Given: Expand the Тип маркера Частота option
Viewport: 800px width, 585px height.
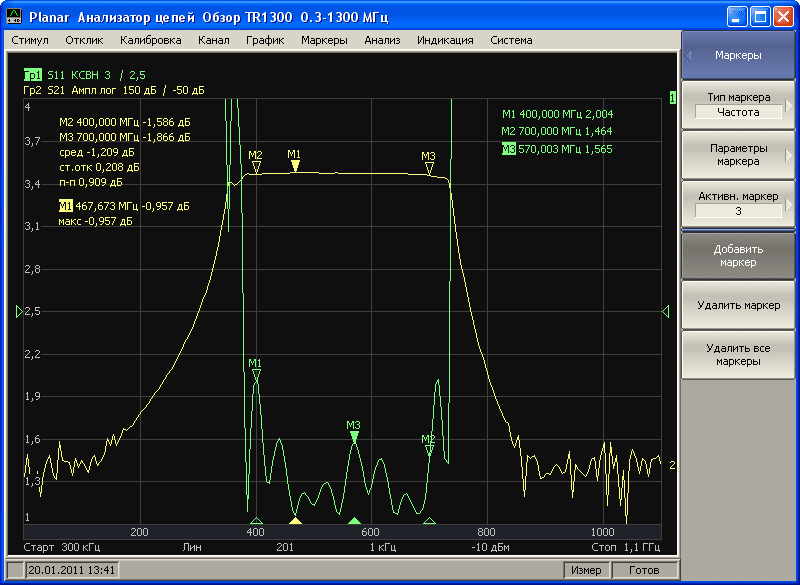Looking at the screenshot, I should (738, 105).
